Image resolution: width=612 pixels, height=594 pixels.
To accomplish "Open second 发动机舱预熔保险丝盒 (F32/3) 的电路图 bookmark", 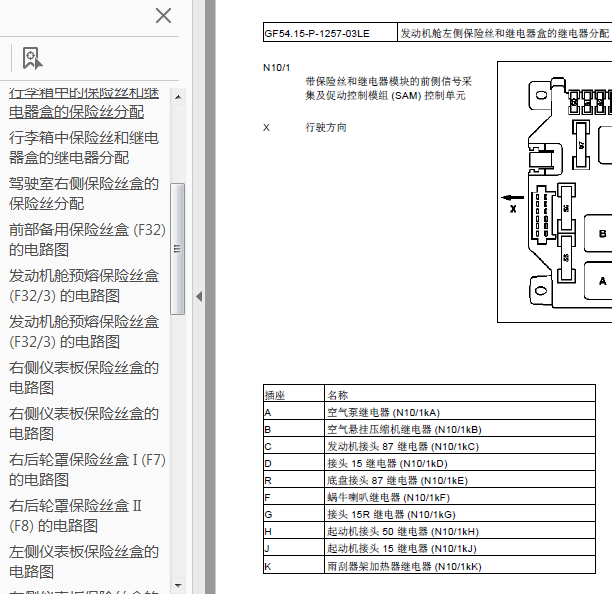I will point(84,332).
